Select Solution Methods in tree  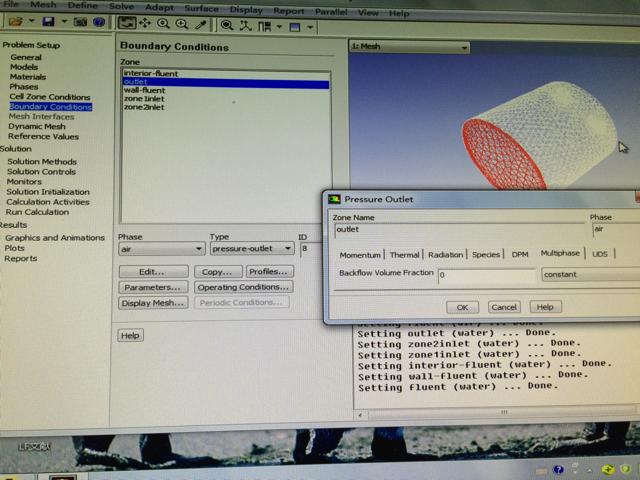pos(42,162)
